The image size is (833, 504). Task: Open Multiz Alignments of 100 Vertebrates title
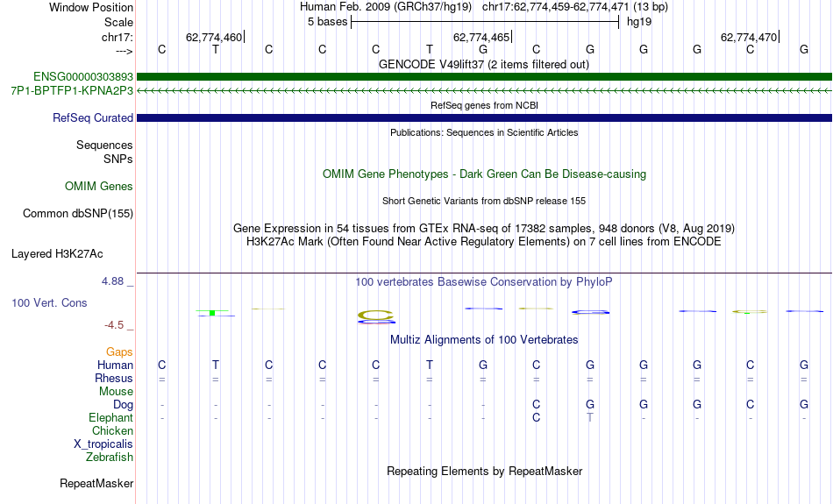tap(484, 340)
